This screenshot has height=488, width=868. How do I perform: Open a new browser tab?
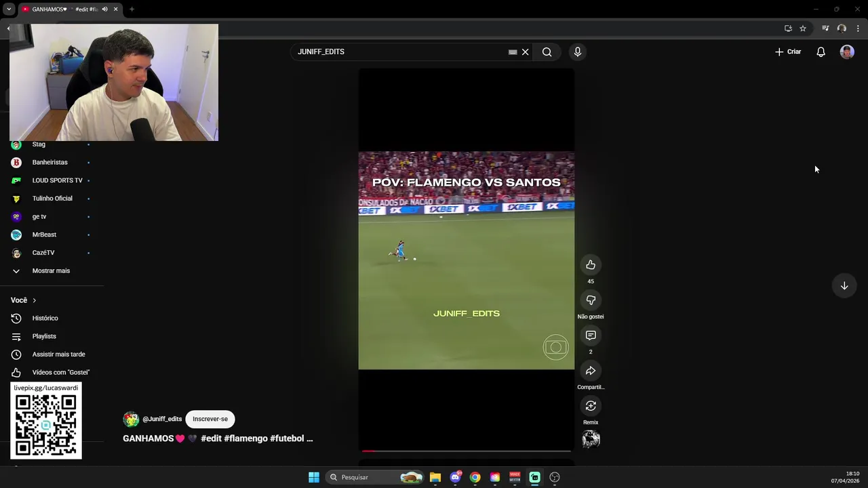click(x=132, y=9)
